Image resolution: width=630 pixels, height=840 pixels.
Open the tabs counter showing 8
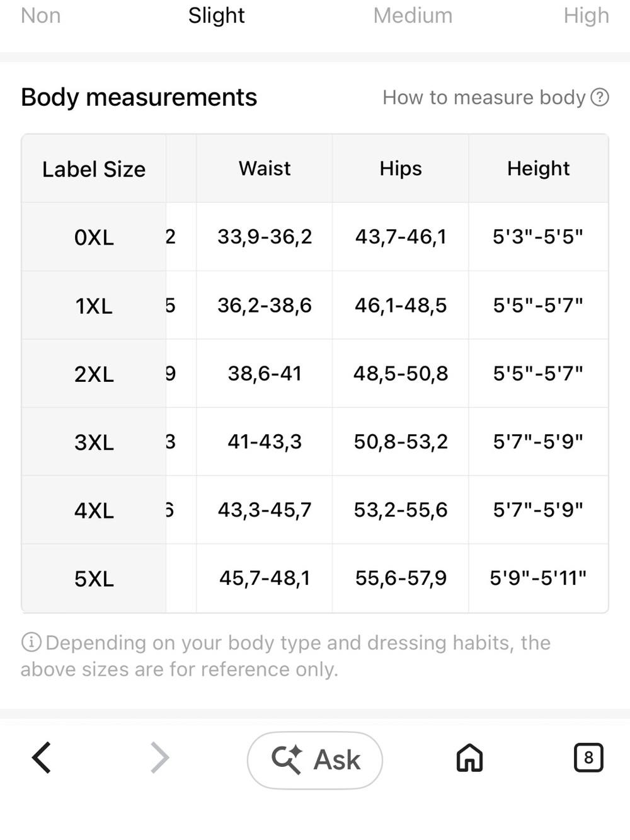pos(588,757)
